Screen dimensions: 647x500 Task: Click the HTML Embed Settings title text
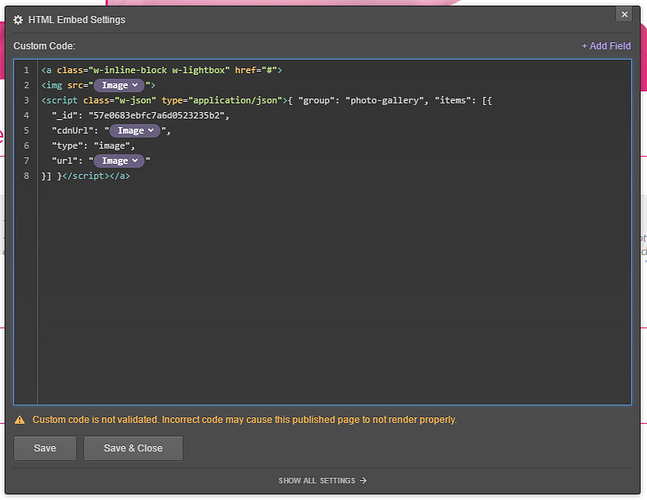click(x=77, y=20)
